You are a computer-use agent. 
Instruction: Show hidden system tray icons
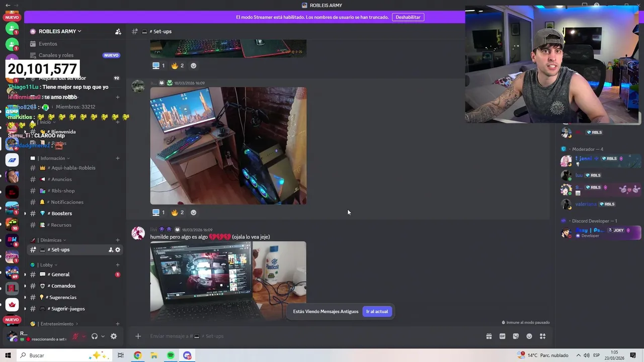[x=578, y=355]
